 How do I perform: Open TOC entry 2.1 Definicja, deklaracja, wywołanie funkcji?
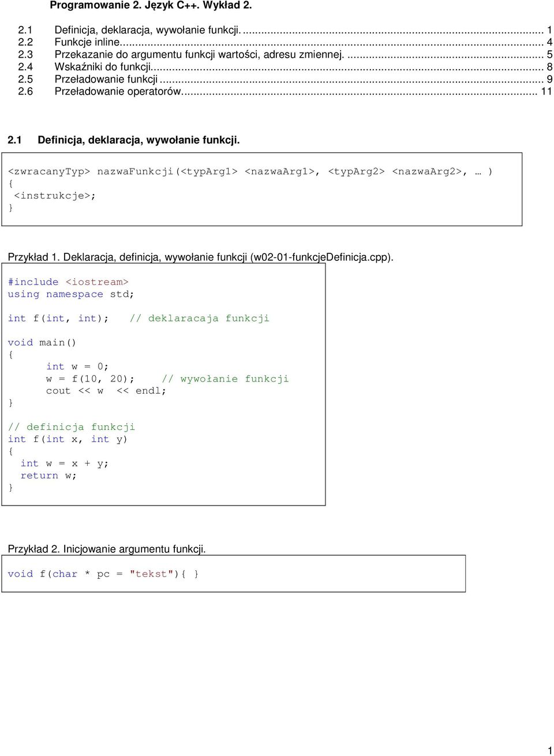[147, 29]
